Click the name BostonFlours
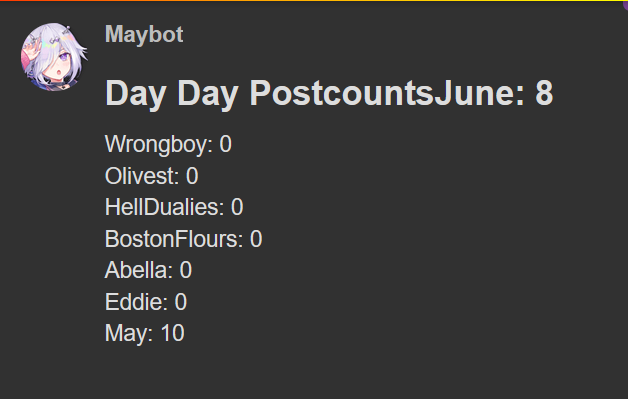The height and width of the screenshot is (399, 628). pos(171,239)
